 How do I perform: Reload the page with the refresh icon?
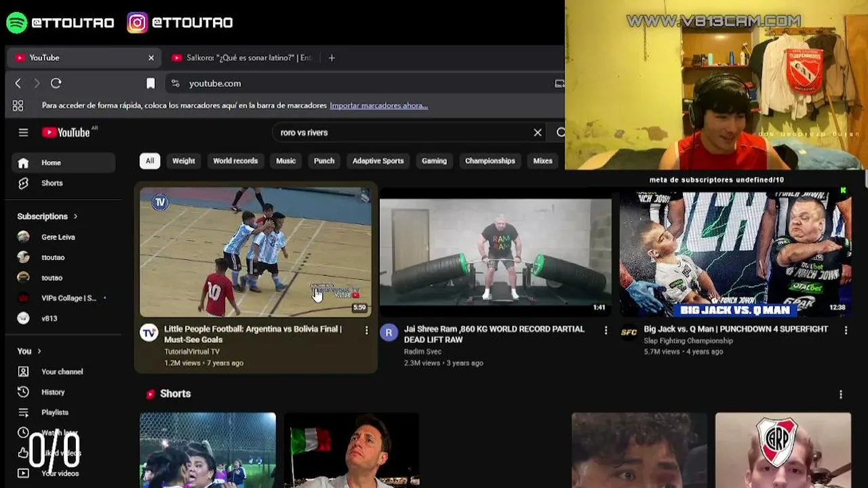point(56,83)
